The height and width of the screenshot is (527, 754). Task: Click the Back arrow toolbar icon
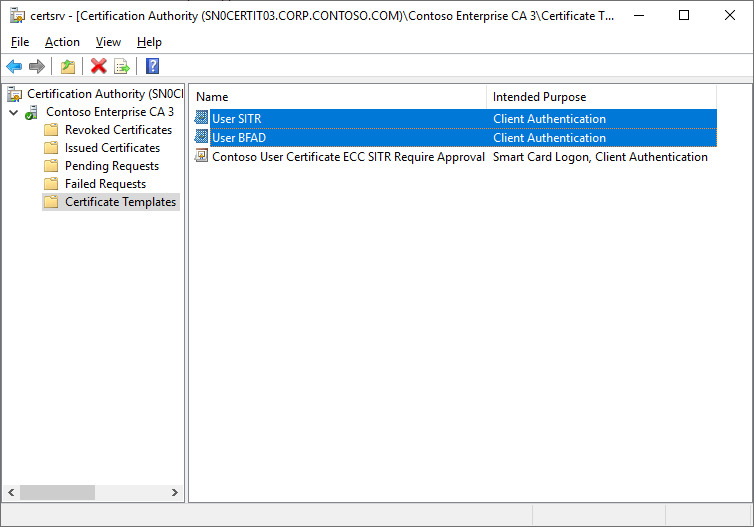click(x=14, y=66)
